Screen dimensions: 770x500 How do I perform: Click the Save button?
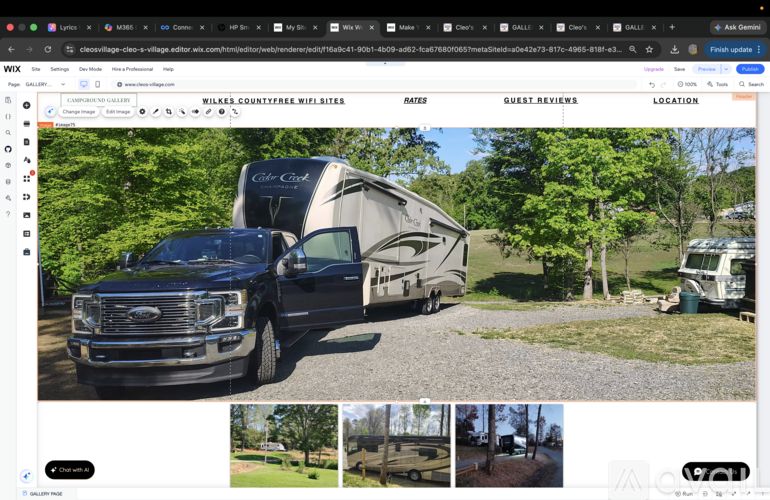point(679,69)
